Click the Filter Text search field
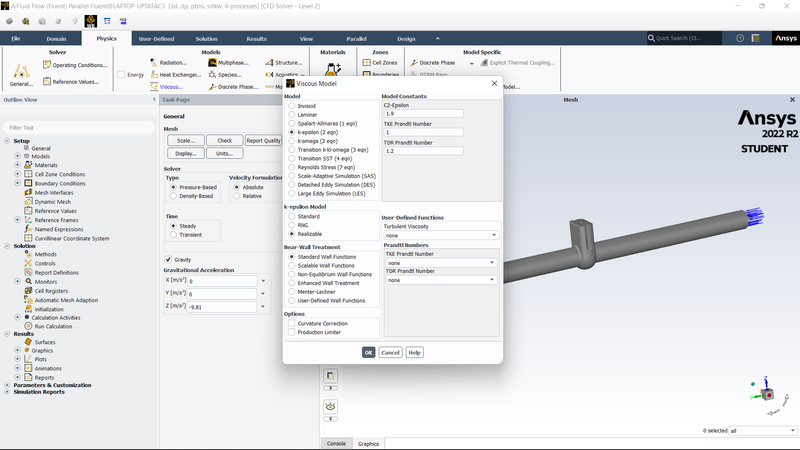Viewport: 800px width, 450px height. pyautogui.click(x=79, y=128)
